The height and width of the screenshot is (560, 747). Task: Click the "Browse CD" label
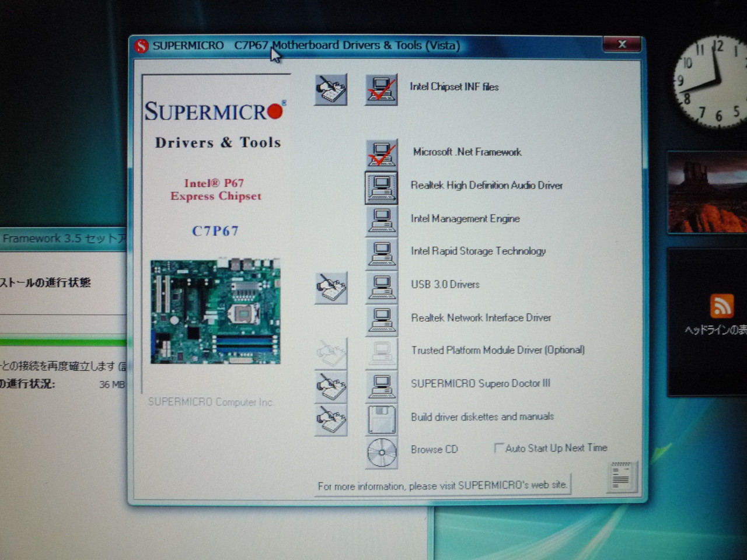click(x=434, y=450)
